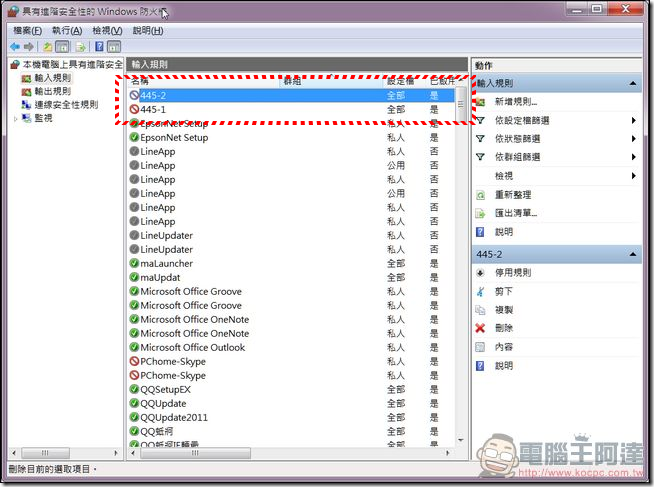Screen dimensions: 654x487
Task: Select the 445-1 rule row
Action: (x=292, y=109)
